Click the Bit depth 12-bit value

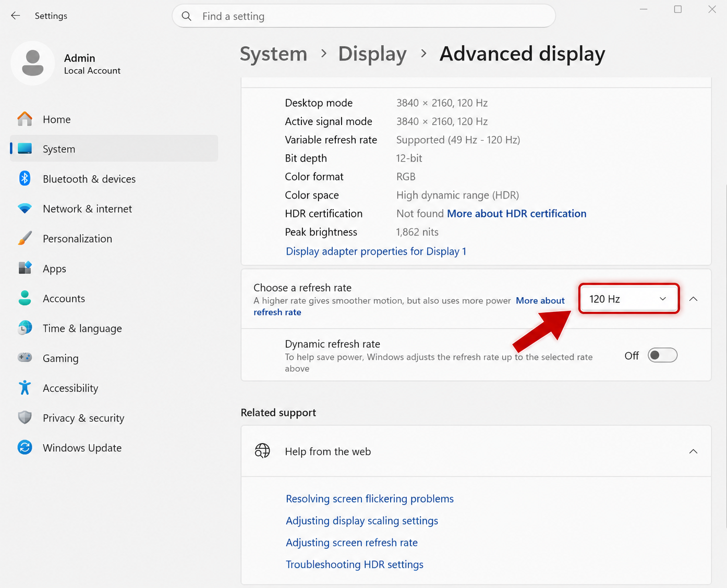pos(409,158)
